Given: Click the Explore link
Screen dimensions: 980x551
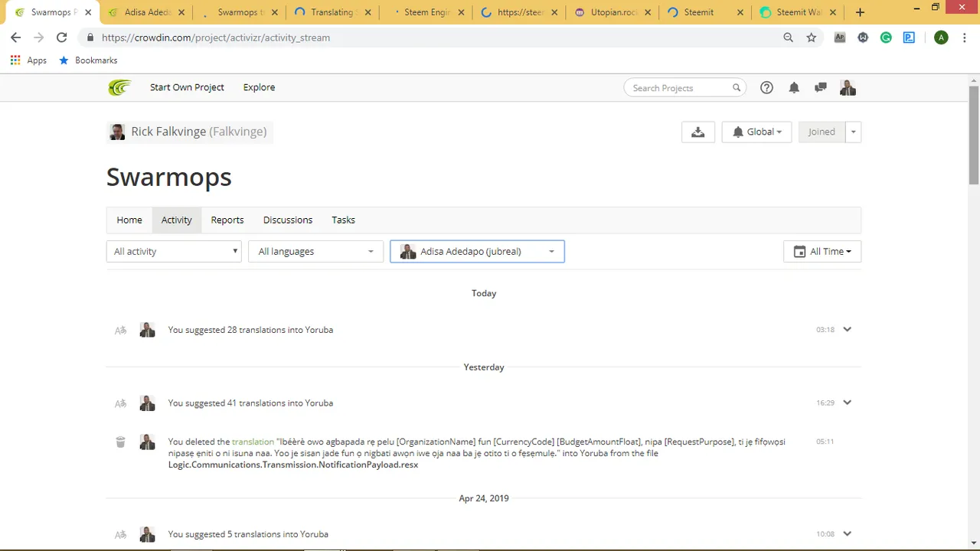Looking at the screenshot, I should click(259, 87).
